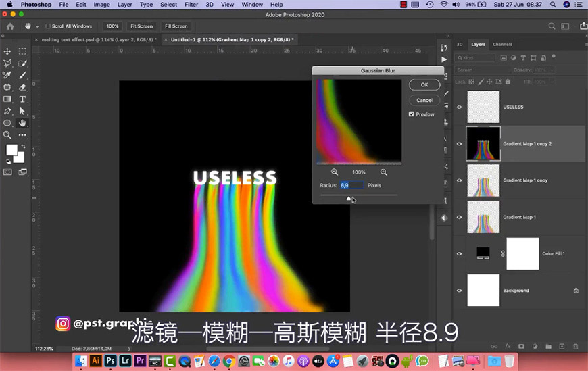Click Create new group folder icon
This screenshot has height=371, width=588.
(548, 346)
